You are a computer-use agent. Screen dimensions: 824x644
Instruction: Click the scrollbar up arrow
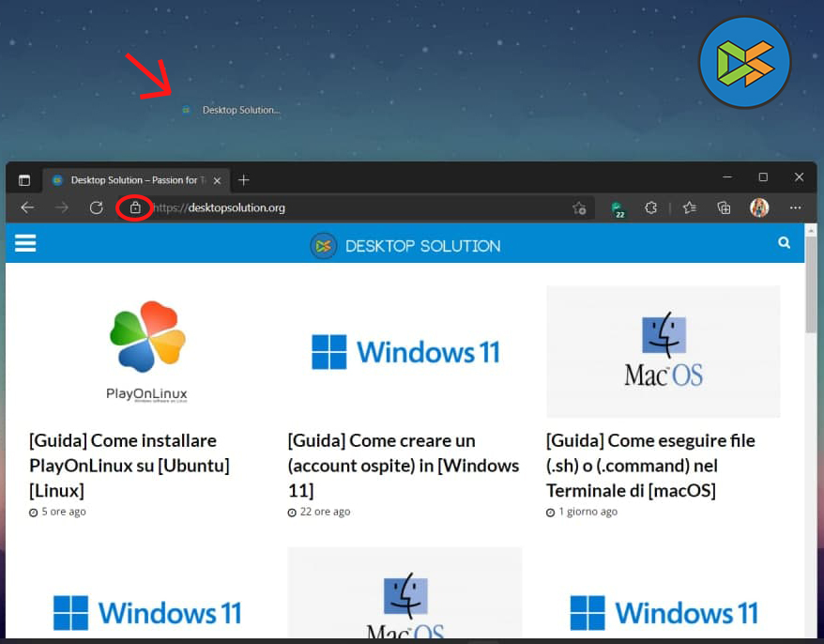click(811, 230)
